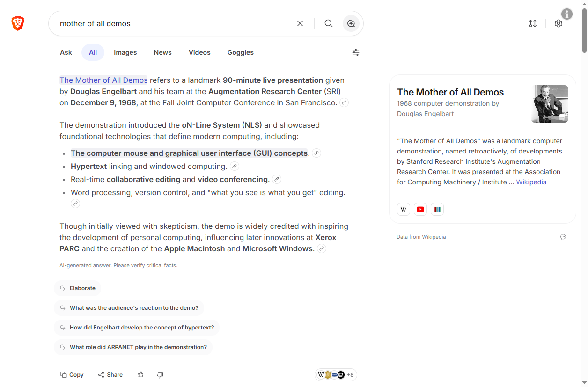Click the Wikipedia W icon in infobox
This screenshot has height=387, width=588.
click(x=404, y=209)
